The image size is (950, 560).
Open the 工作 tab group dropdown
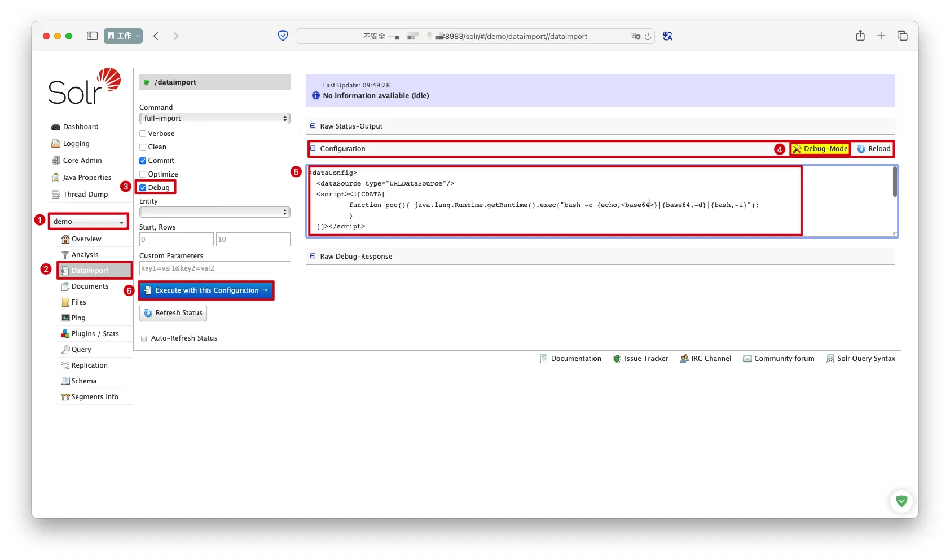(x=123, y=36)
